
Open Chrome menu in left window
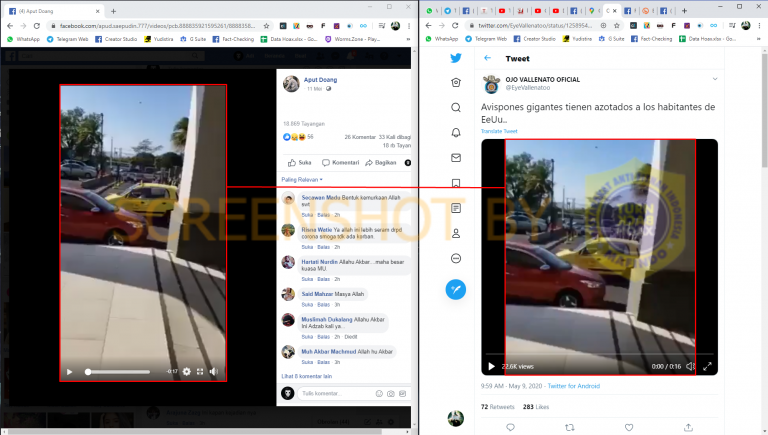(408, 25)
